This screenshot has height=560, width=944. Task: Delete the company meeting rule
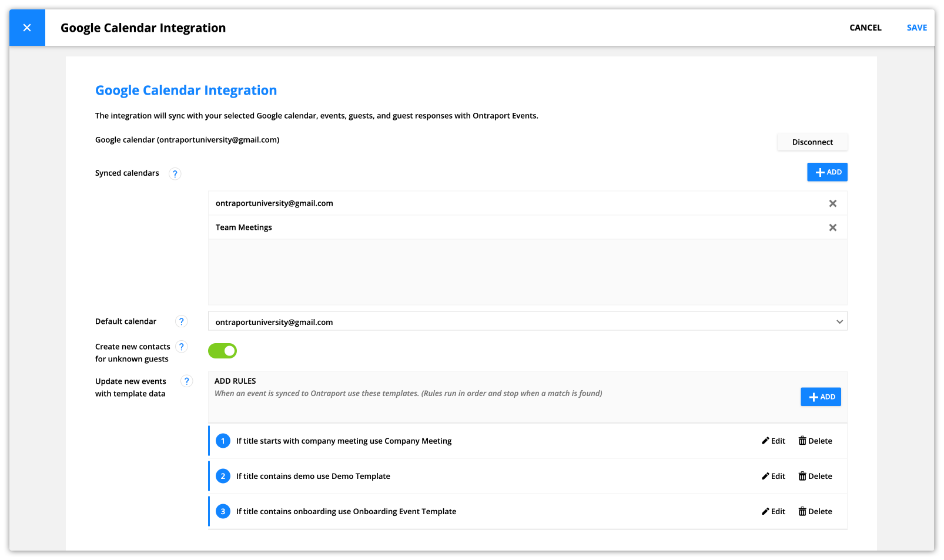point(815,441)
